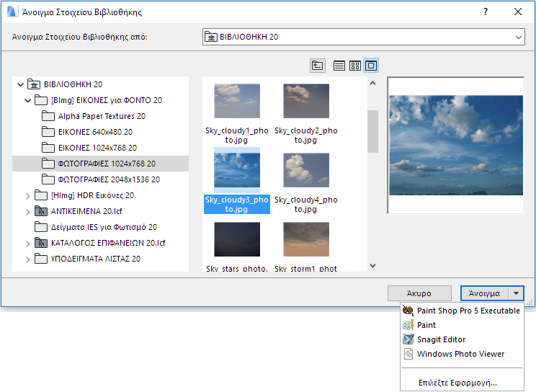Screen dimensions: 536x392
Task: Click the large sky preview image
Action: click(456, 145)
